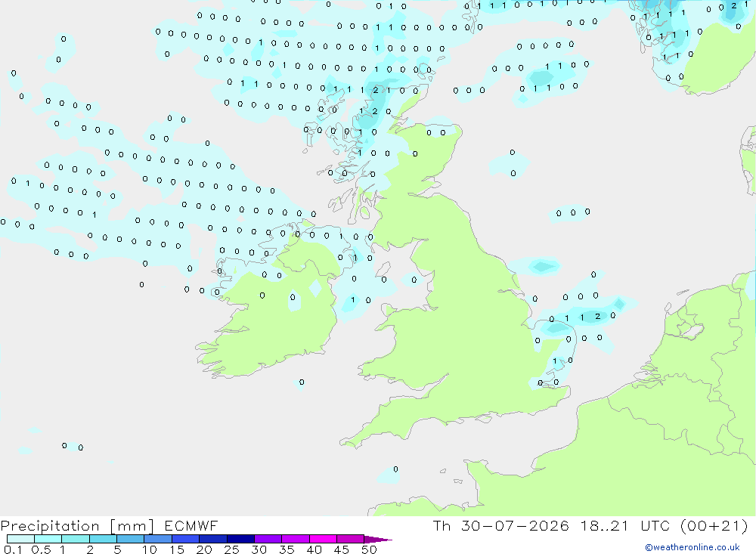The width and height of the screenshot is (756, 554).
Task: Click the legend label '0.1'
Action: pos(13,549)
